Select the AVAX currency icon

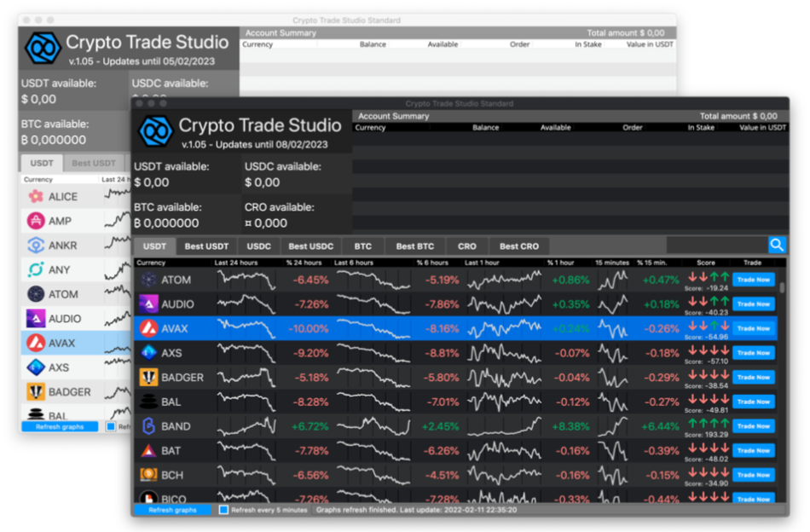147,328
